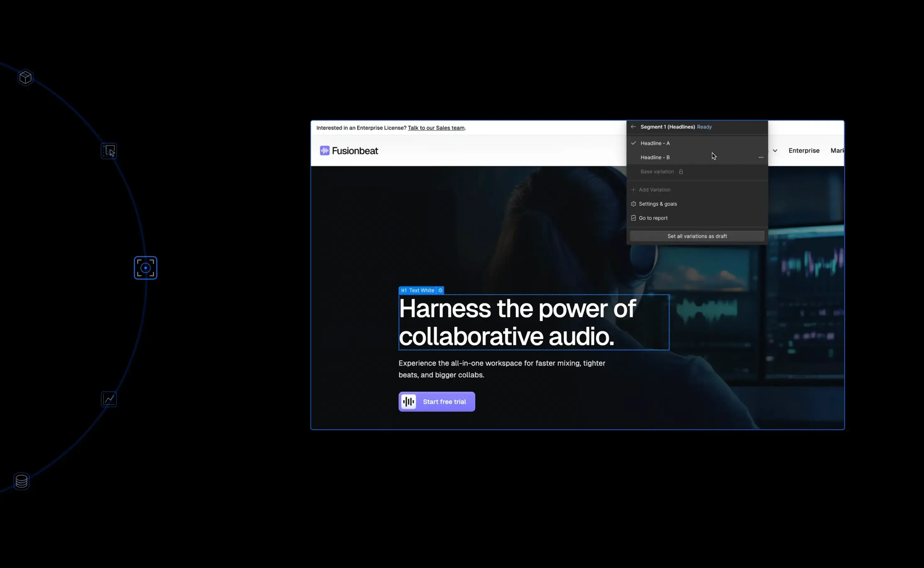924x568 pixels.
Task: Select the cursor selection icon on the arc
Action: click(x=109, y=151)
